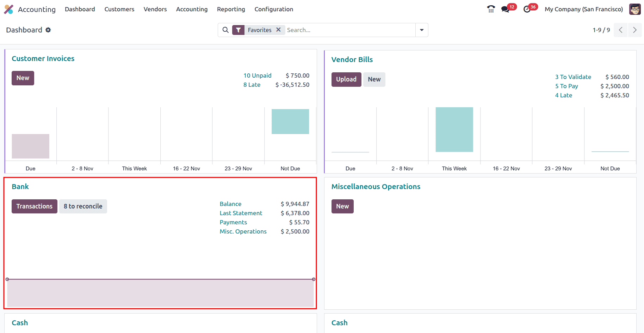Click the magnifying glass search icon
644x333 pixels.
(x=225, y=30)
